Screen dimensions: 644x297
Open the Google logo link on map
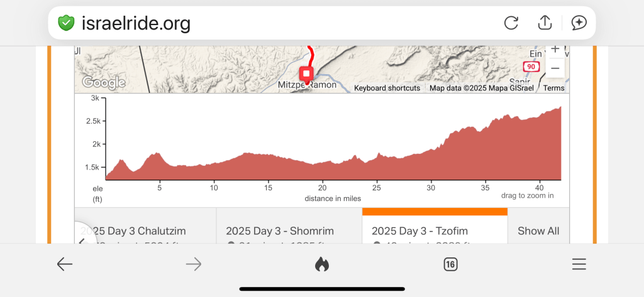click(x=104, y=82)
